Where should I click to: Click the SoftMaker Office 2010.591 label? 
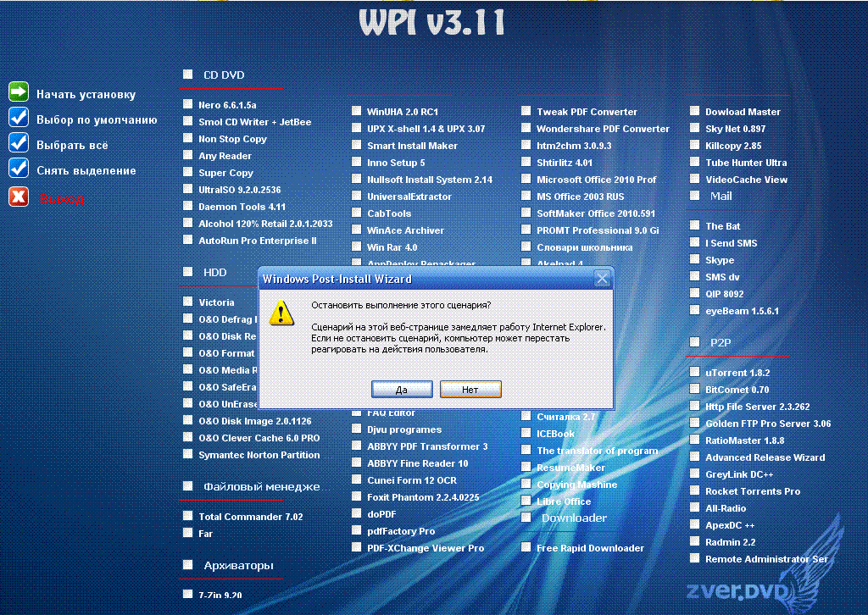click(x=596, y=213)
